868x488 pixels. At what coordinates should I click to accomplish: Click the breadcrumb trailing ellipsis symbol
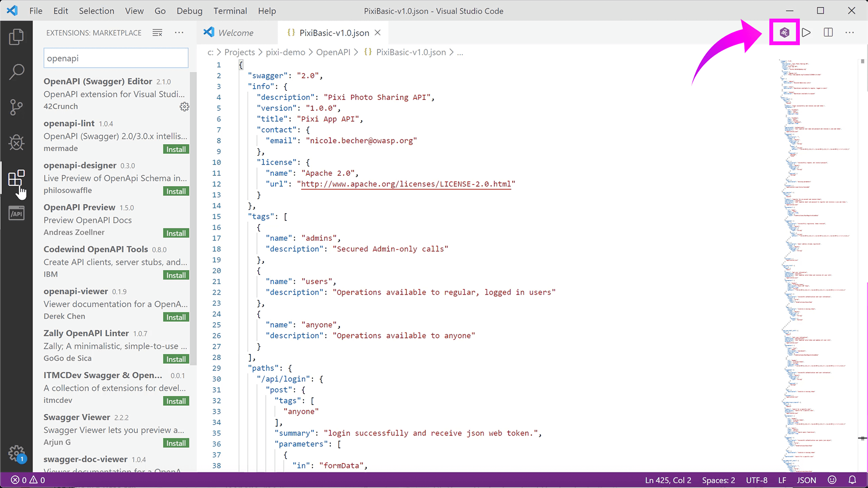pos(460,52)
